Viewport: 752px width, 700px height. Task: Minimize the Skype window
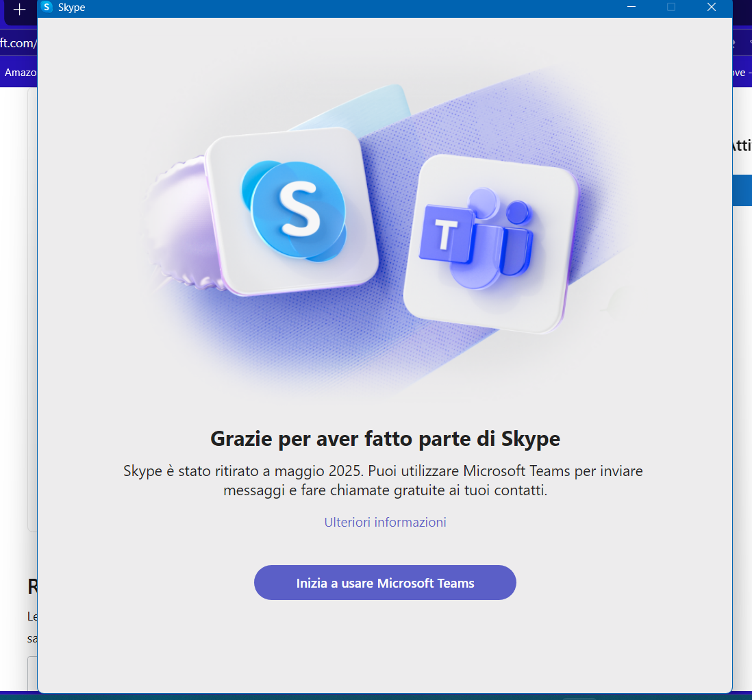[x=631, y=8]
